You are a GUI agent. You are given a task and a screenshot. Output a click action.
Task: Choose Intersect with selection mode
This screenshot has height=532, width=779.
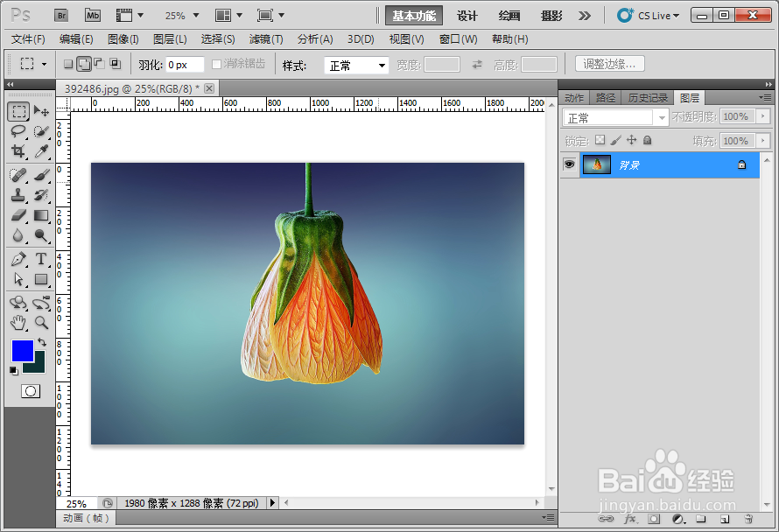click(116, 64)
